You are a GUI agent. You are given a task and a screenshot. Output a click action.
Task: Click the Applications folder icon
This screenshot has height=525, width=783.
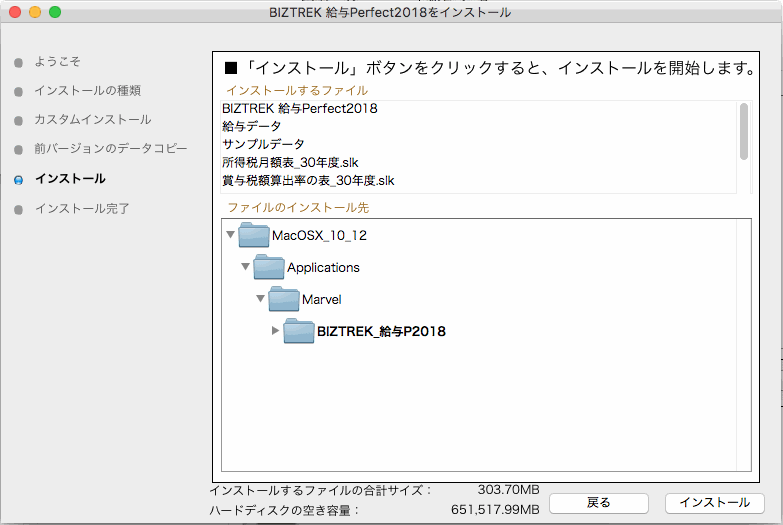click(x=269, y=267)
